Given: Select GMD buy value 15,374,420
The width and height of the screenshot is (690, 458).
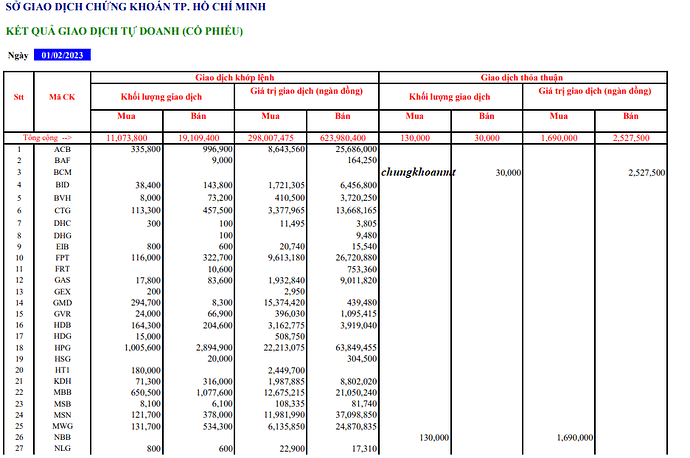Looking at the screenshot, I should 284,303.
